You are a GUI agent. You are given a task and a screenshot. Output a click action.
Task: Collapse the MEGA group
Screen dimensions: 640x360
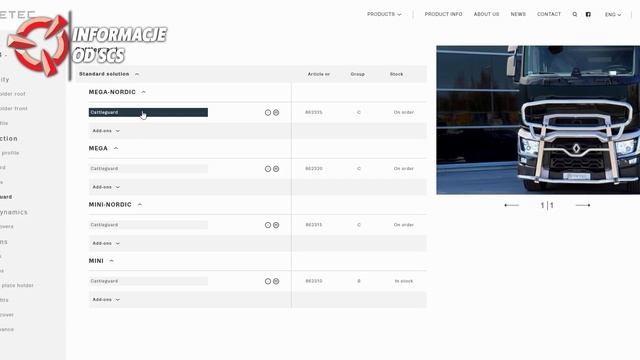tap(103, 148)
